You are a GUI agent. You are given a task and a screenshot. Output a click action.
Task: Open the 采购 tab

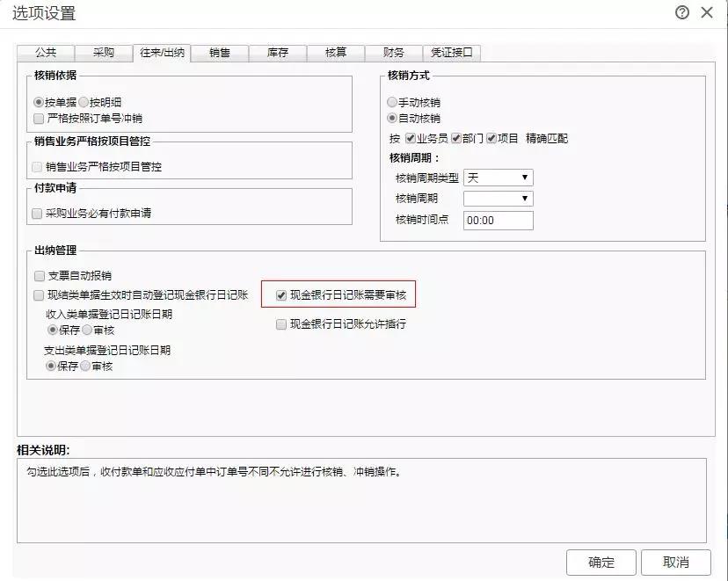tap(104, 53)
